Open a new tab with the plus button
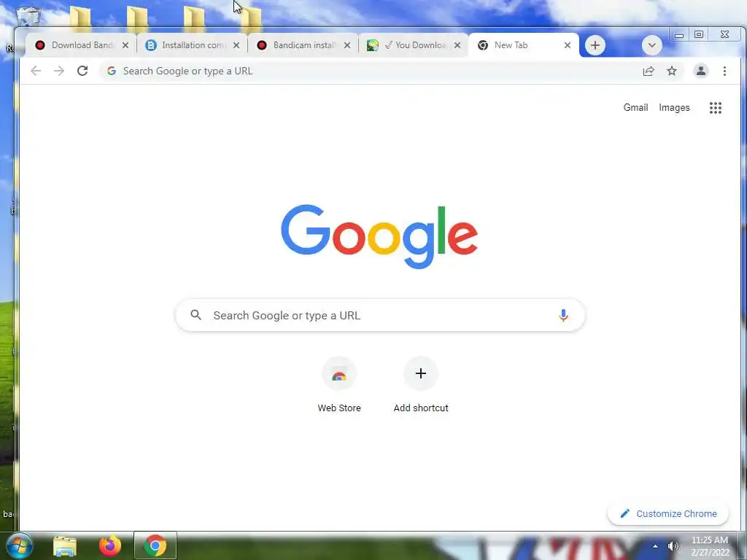The image size is (747, 560). 595,45
